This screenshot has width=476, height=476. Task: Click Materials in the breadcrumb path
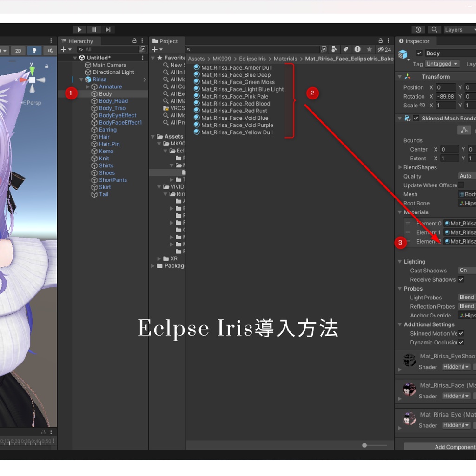285,59
